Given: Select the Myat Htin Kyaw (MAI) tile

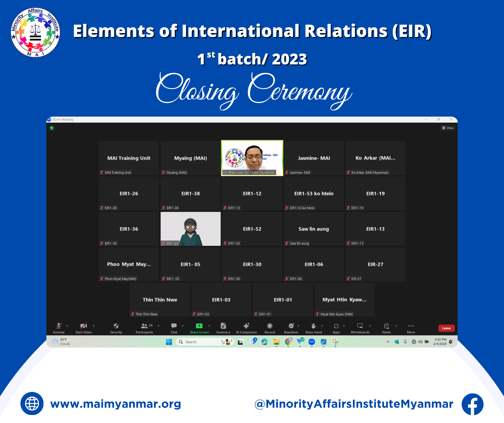Looking at the screenshot, I should click(x=345, y=300).
